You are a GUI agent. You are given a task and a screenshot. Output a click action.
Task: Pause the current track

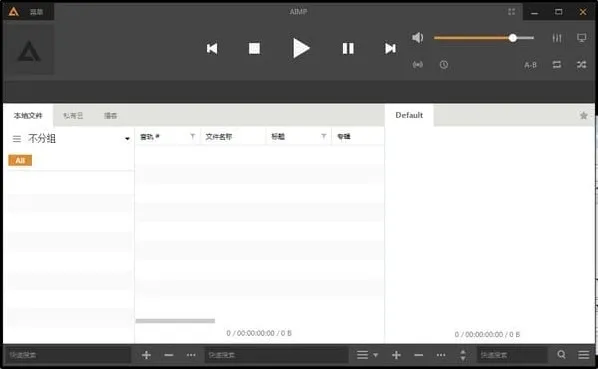[348, 48]
